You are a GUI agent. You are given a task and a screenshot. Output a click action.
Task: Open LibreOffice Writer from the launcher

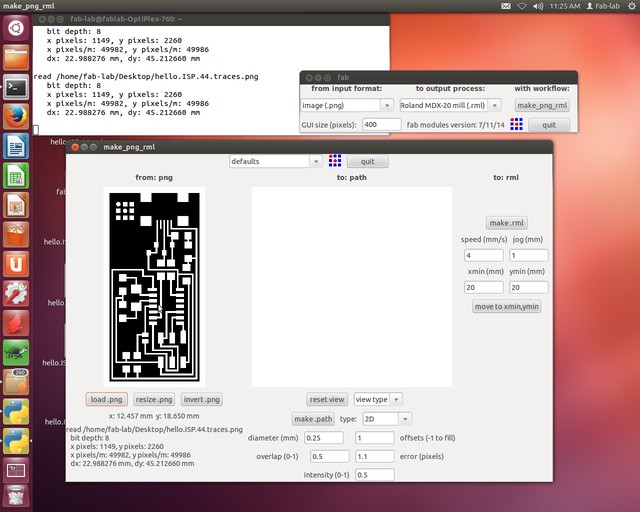coord(15,148)
